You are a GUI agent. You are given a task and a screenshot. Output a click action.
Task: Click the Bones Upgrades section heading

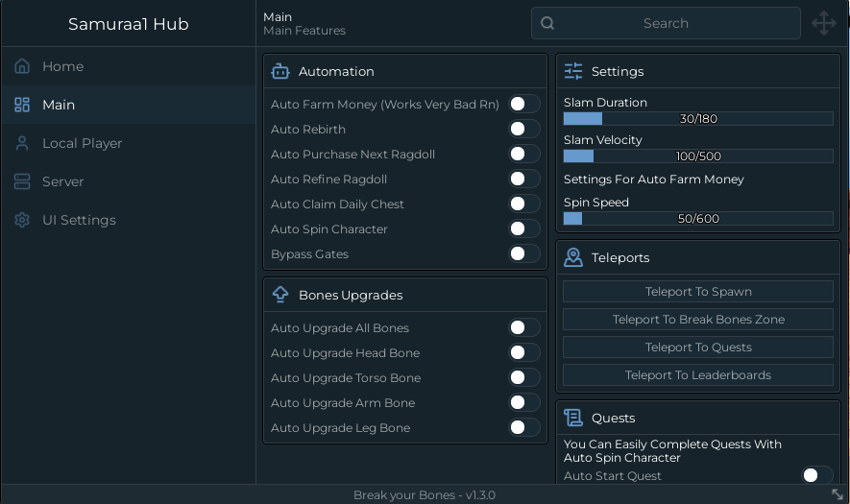(x=351, y=295)
